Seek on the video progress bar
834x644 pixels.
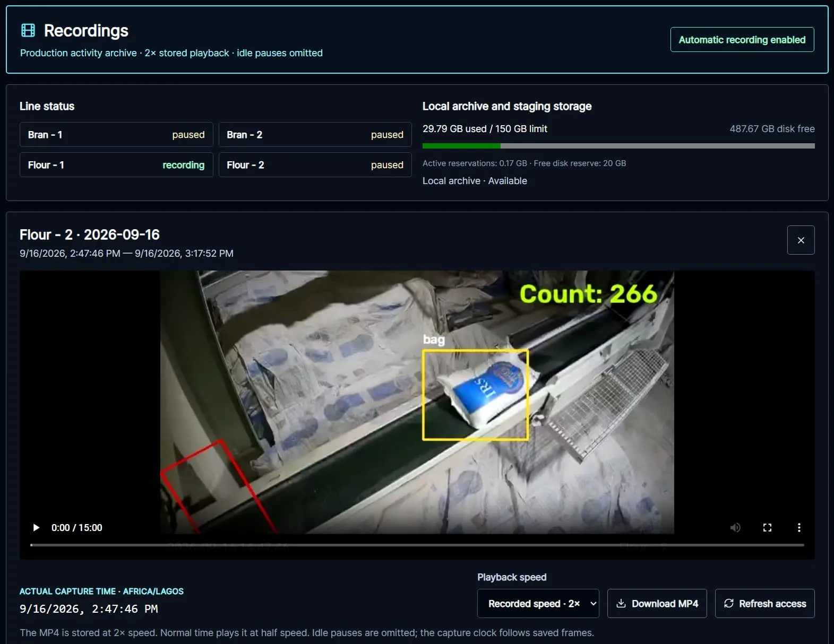coord(417,545)
